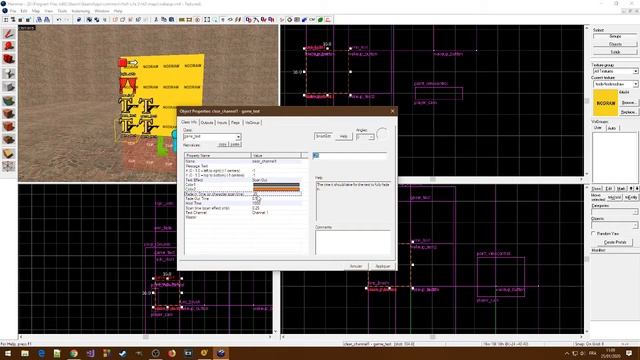Click the CW collision wireframe toolbar icon

(312, 20)
